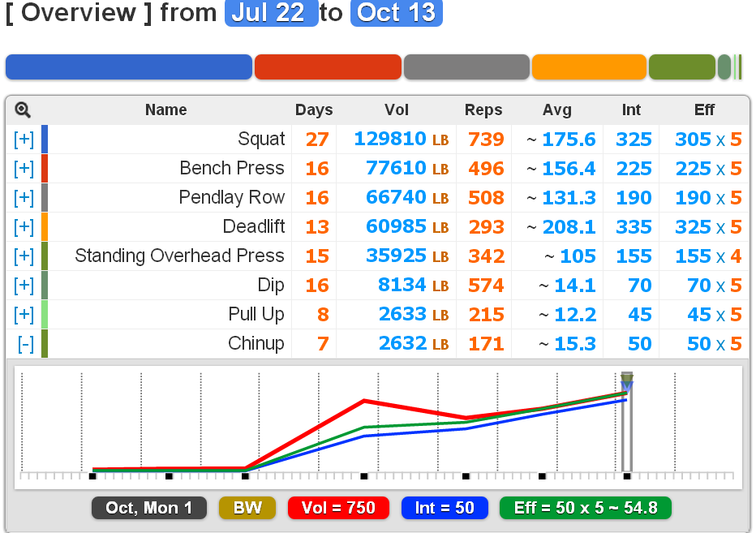Toggle the Vol = 750 legend
This screenshot has width=756, height=533.
pyautogui.click(x=338, y=508)
